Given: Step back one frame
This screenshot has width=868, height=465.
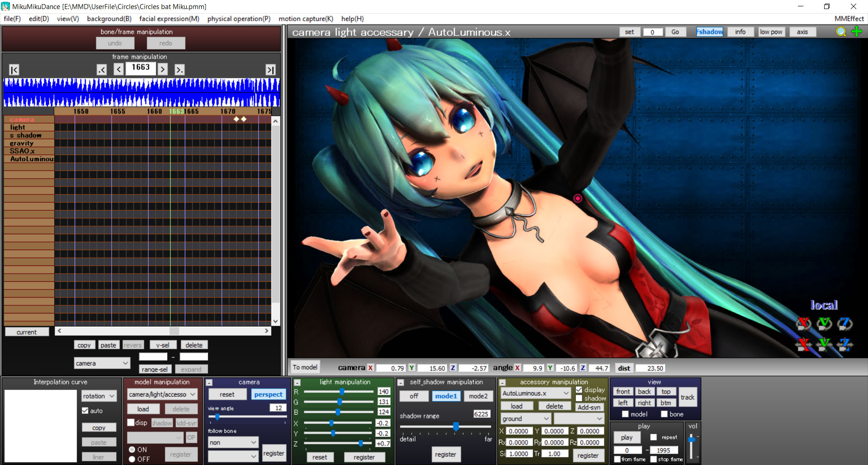Looking at the screenshot, I should coord(118,69).
